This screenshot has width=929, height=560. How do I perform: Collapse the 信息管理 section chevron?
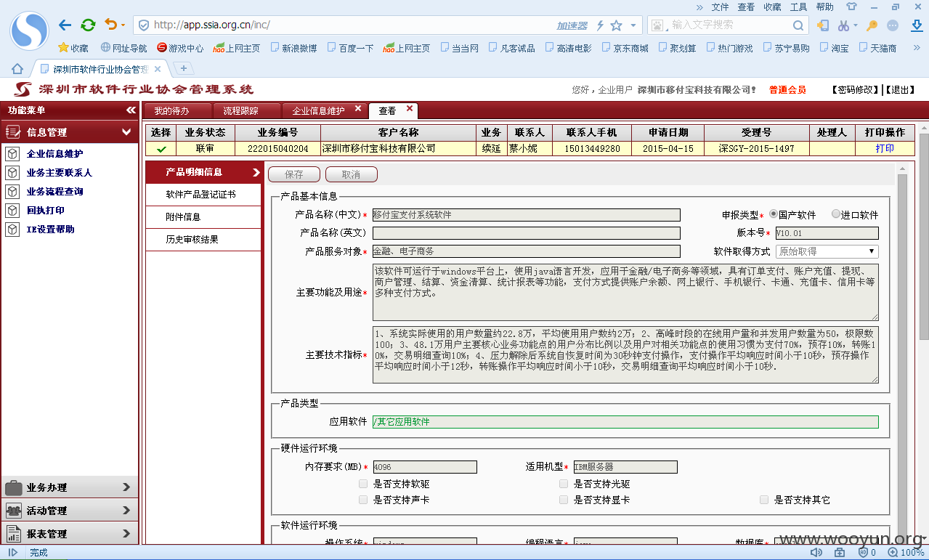tap(126, 132)
